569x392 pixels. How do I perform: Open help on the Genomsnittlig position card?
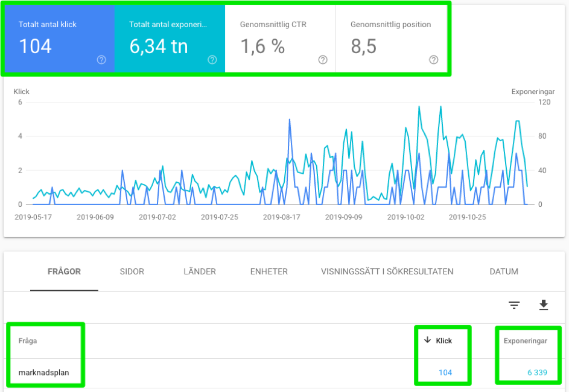coord(433,60)
